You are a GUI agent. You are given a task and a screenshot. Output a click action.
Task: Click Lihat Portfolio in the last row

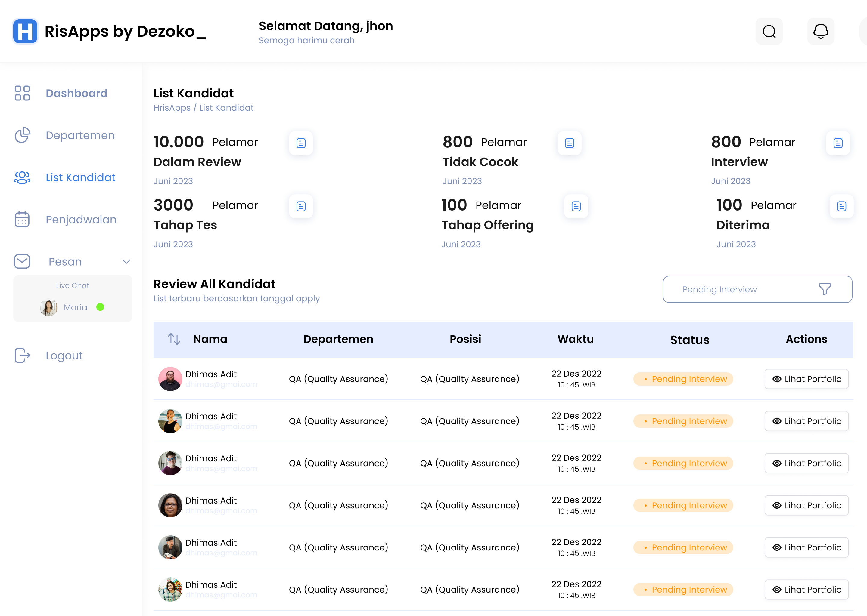806,590
